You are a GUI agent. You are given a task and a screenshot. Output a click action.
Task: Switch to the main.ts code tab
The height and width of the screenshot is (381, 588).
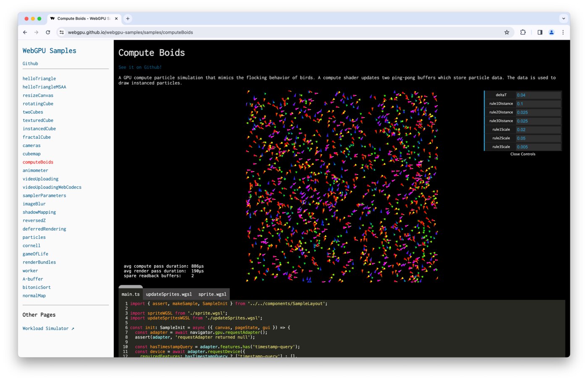click(x=131, y=294)
